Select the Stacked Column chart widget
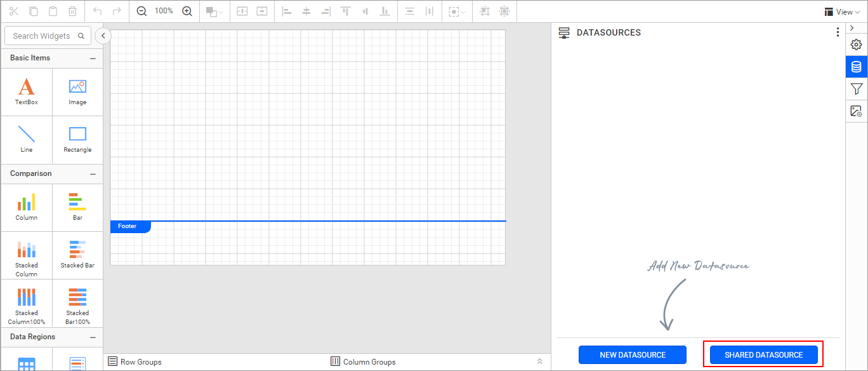 27,255
